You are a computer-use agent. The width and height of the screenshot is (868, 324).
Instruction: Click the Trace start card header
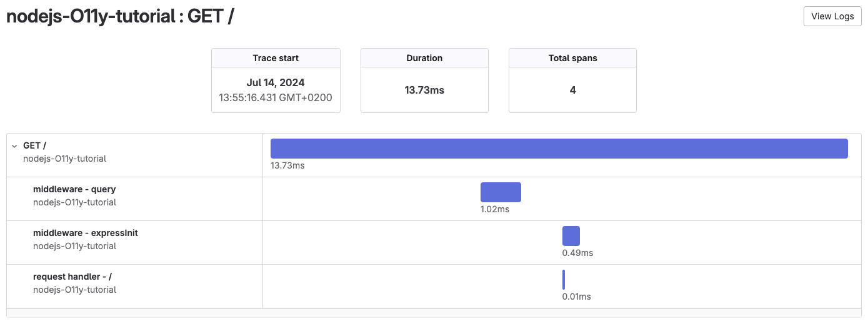point(276,58)
